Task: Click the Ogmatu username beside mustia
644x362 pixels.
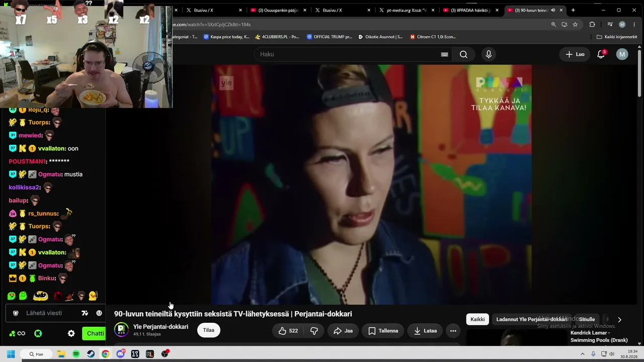Action: [50, 174]
